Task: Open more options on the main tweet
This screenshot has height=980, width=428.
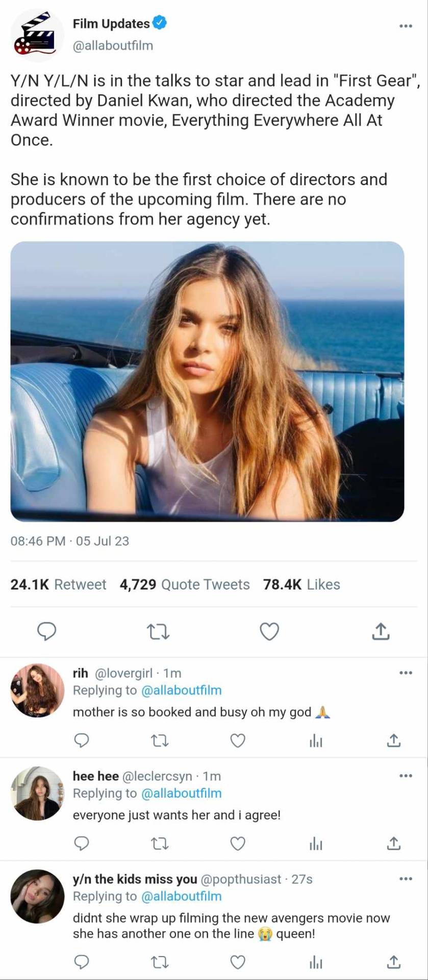Action: point(406,26)
